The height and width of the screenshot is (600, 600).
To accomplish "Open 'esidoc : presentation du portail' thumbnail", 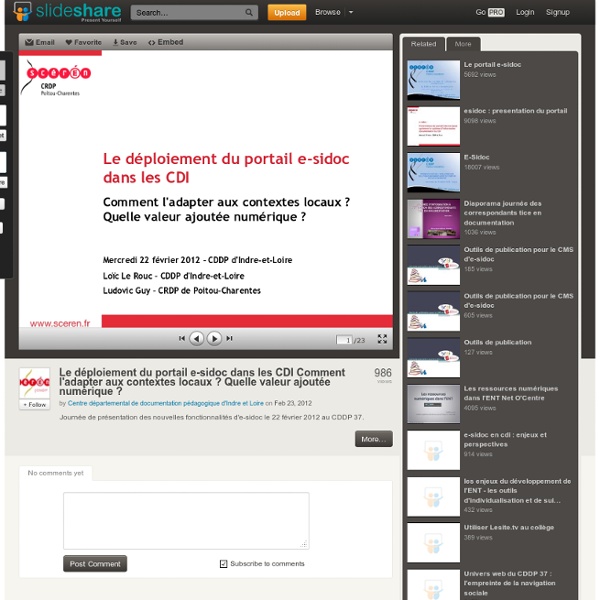I will pyautogui.click(x=434, y=126).
